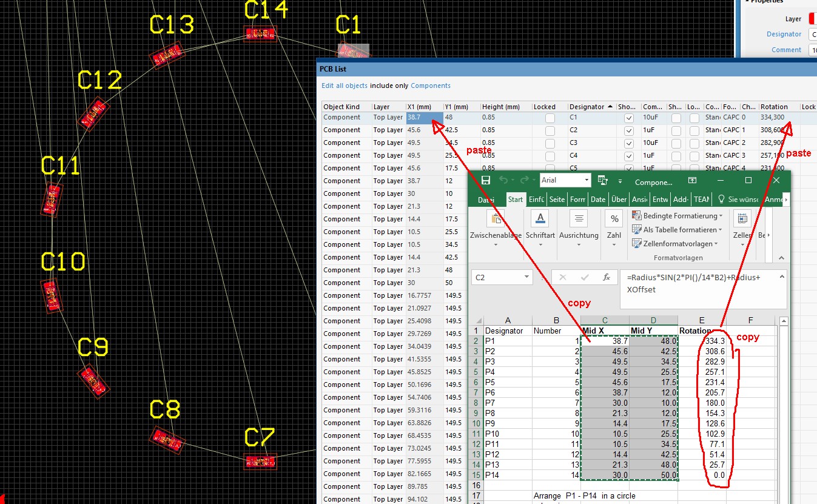Uncheck the Show checkbox in the C1 row
Screen dimensions: 817x504
pyautogui.click(x=629, y=118)
